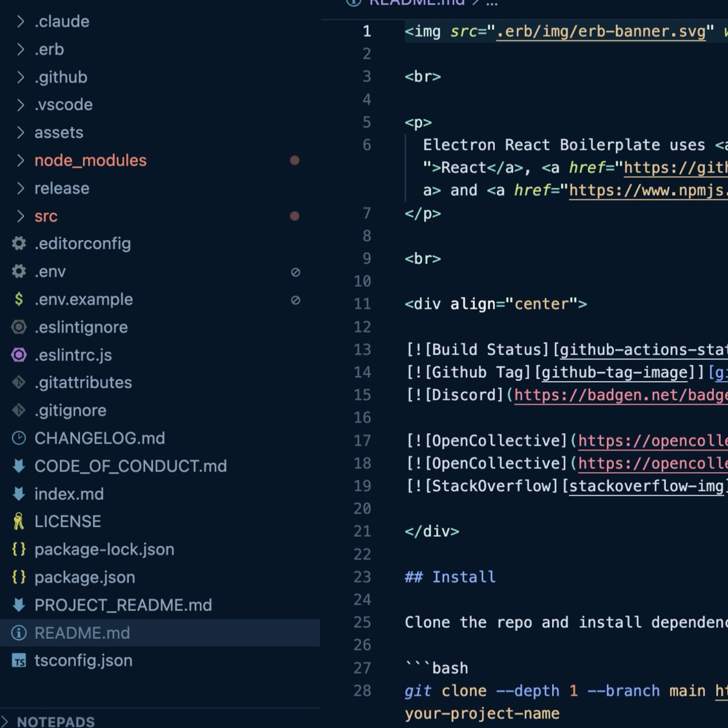Viewport: 728px width, 728px height.
Task: Open index.md file
Action: tap(69, 494)
